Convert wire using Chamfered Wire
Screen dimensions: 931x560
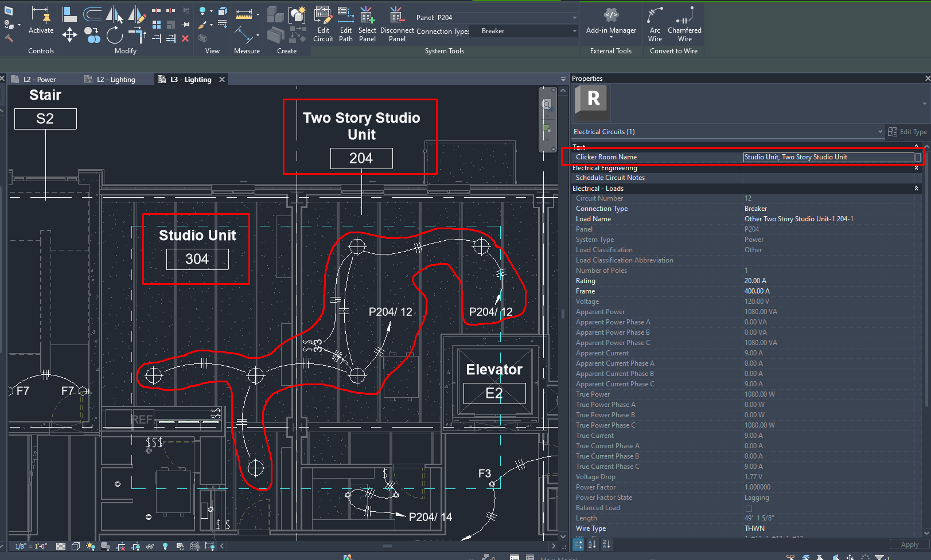click(684, 24)
